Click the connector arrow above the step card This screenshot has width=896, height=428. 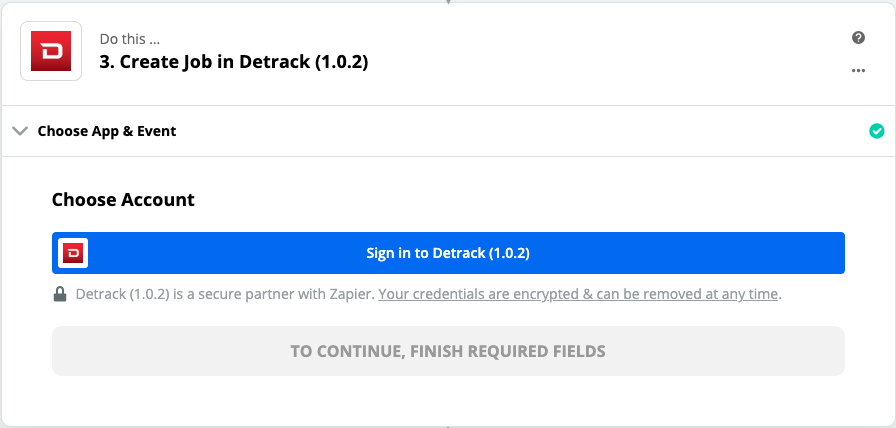tap(448, 2)
